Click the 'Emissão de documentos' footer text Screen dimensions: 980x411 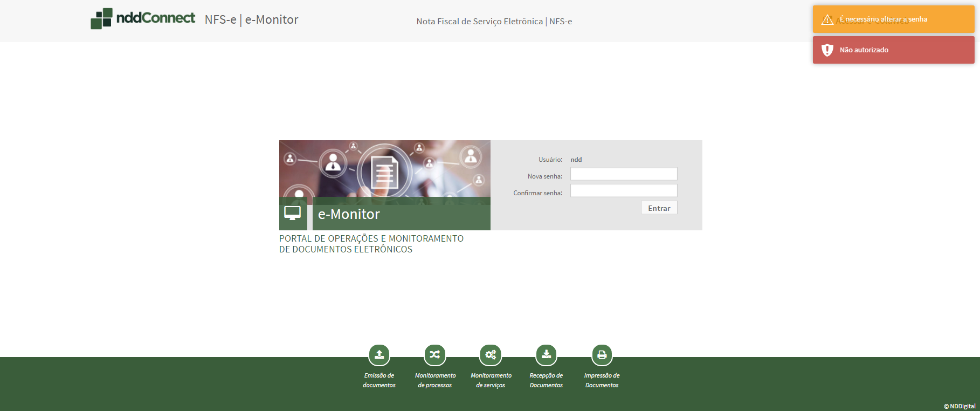(379, 380)
